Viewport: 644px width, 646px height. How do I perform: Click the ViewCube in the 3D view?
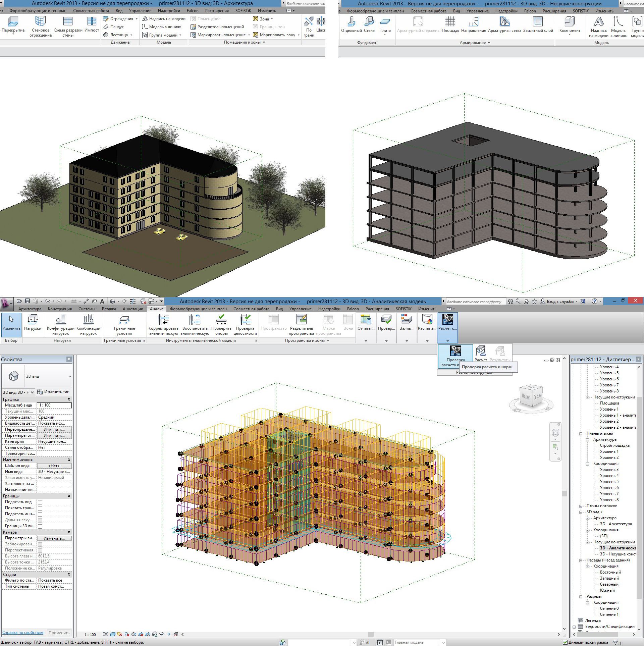click(x=531, y=396)
